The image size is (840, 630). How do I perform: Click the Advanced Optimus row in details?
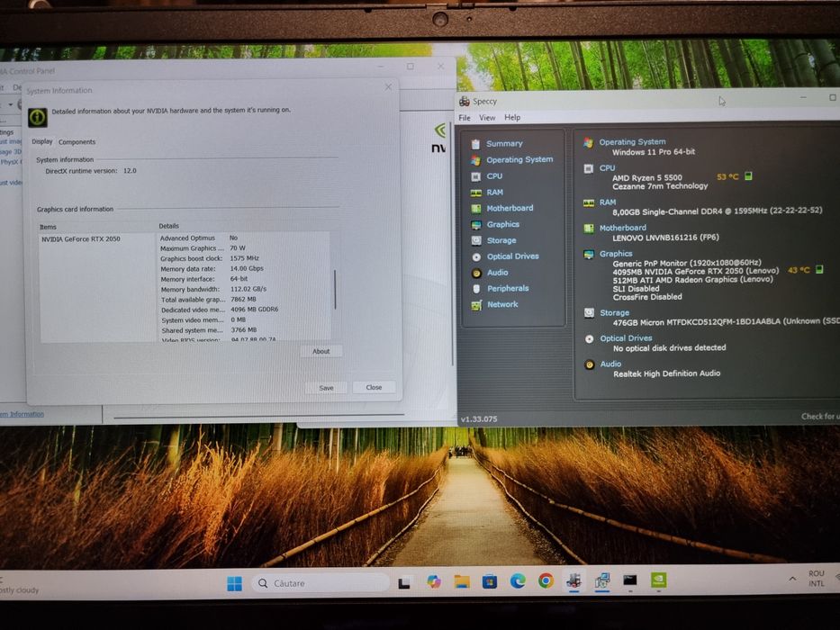[x=244, y=238]
